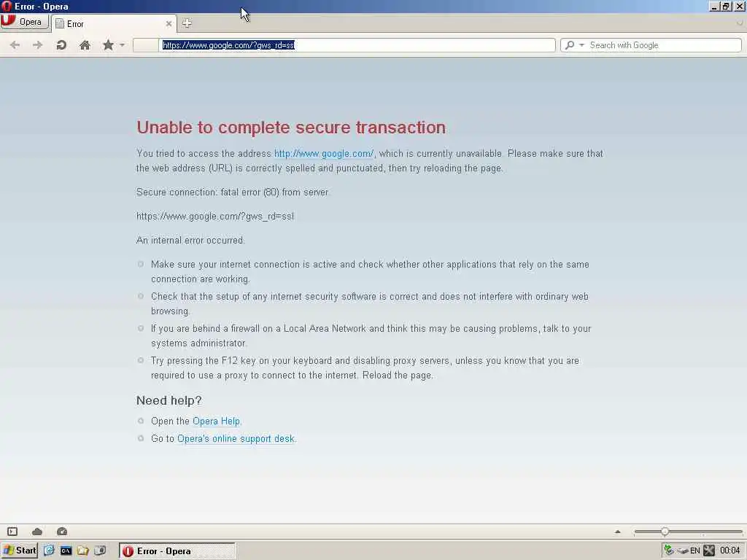Toggle Opera Turbo speedometer icon
This screenshot has width=747, height=560.
62,532
